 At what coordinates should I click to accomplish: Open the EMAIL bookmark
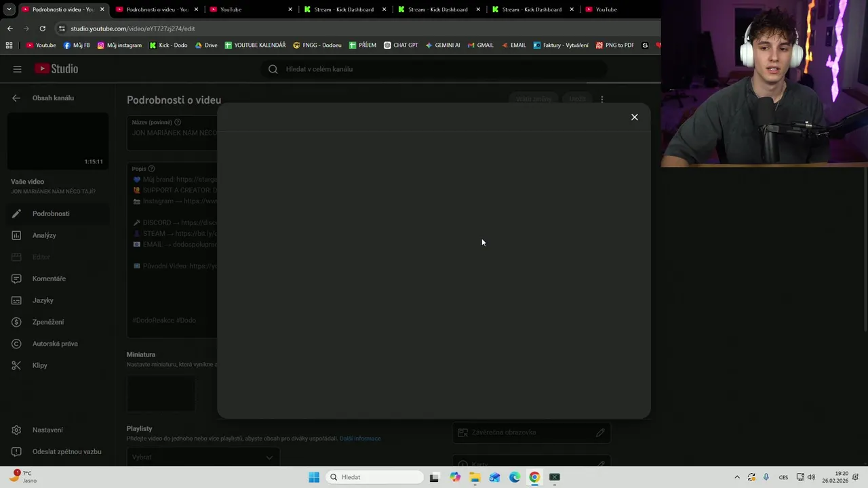coord(513,45)
